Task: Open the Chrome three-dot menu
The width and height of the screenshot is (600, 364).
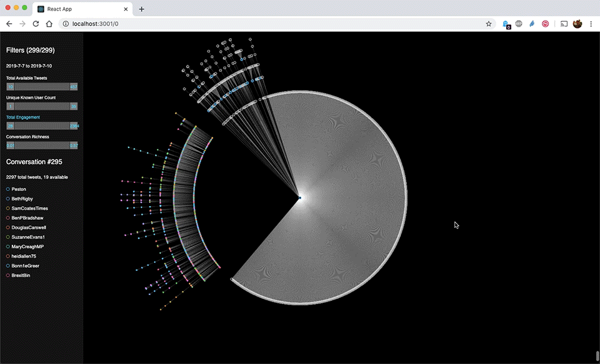Action: 592,23
